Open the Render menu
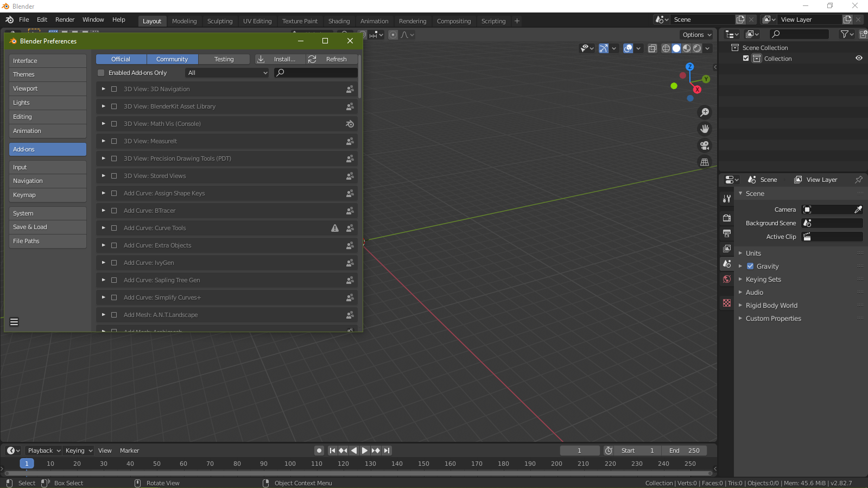Image resolution: width=868 pixels, height=488 pixels. 65,20
